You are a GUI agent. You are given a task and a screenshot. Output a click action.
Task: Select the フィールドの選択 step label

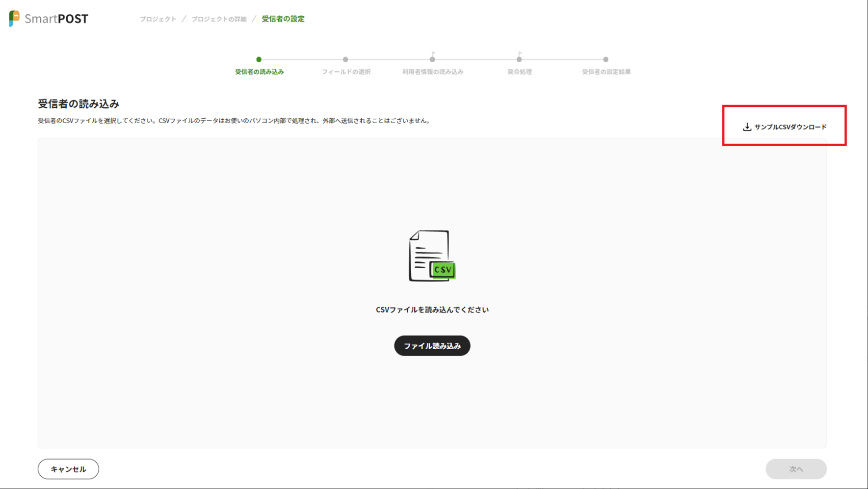pos(346,72)
